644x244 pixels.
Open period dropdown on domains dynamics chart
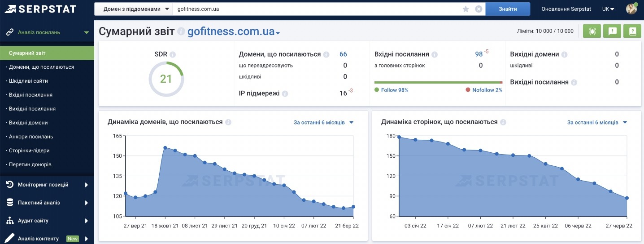point(324,122)
